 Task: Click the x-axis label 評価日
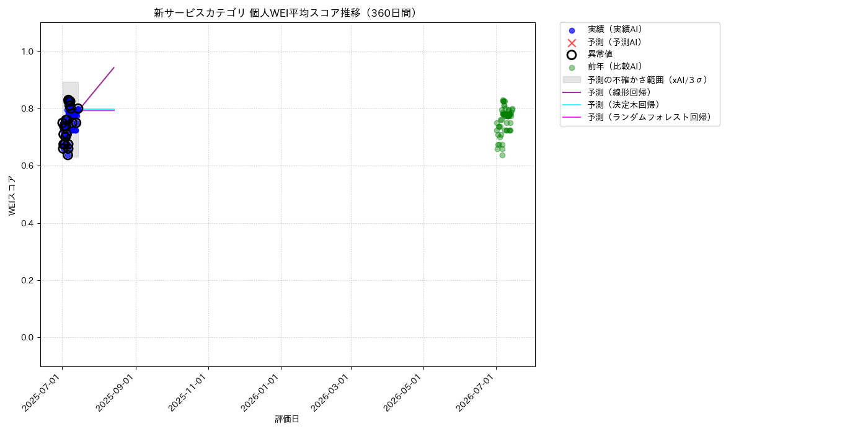pos(287,419)
